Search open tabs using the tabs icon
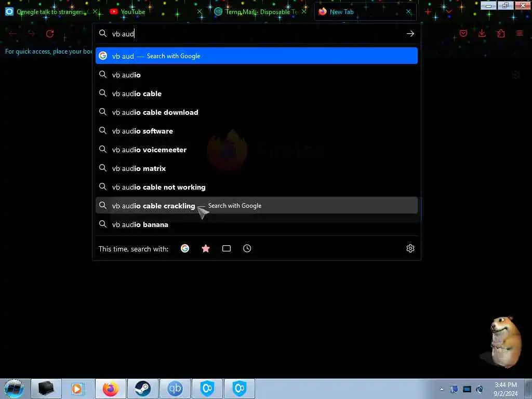 pyautogui.click(x=227, y=248)
